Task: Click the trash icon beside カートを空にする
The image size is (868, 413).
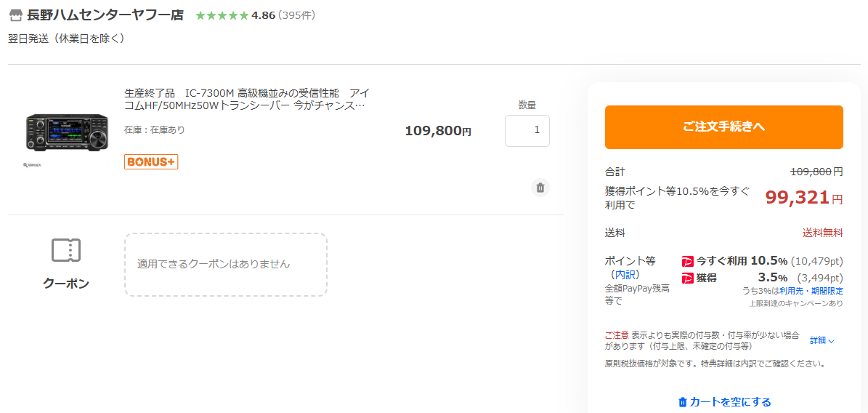Action: coord(682,402)
